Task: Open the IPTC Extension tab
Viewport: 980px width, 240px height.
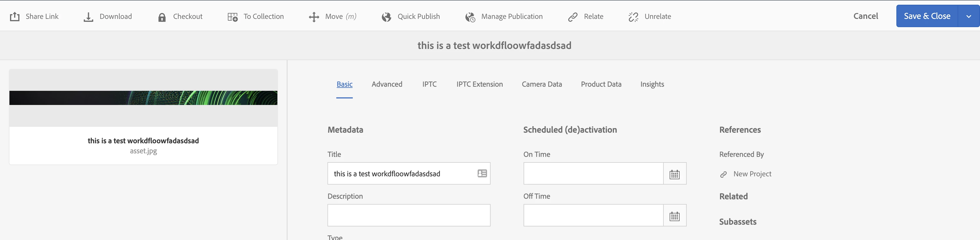Action: point(479,84)
